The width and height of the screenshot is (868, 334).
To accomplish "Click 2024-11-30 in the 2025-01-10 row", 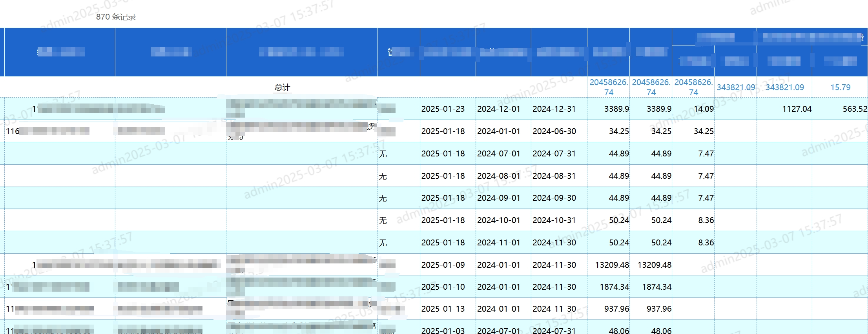I will [x=554, y=287].
